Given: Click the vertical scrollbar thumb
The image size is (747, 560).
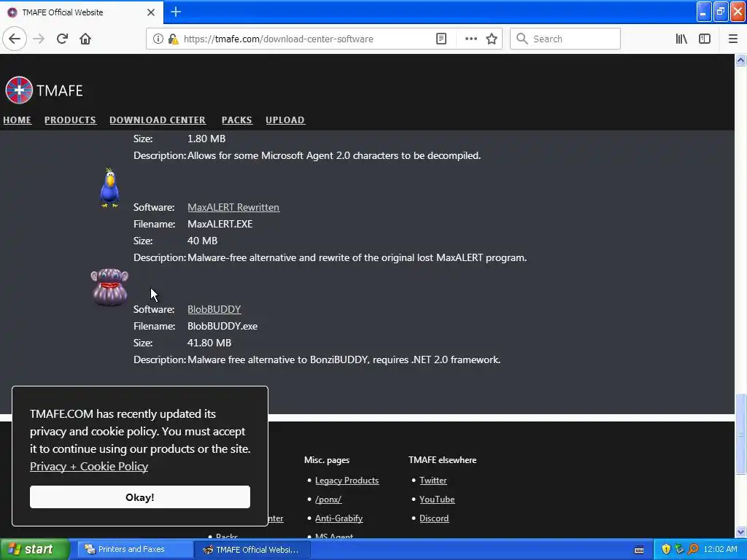Looking at the screenshot, I should pyautogui.click(x=740, y=434).
